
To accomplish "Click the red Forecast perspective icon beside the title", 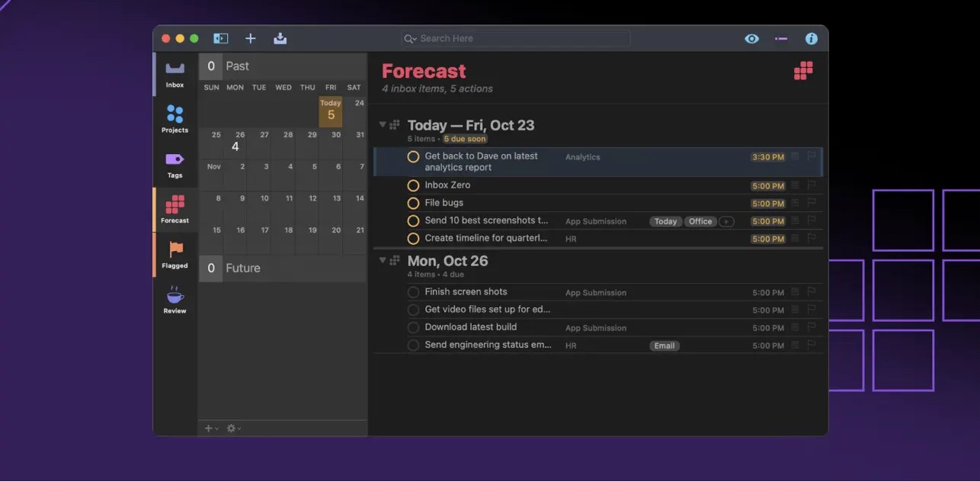I will (803, 70).
